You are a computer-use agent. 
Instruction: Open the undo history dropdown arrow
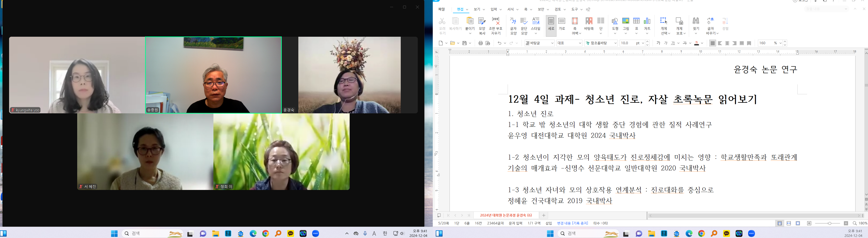[505, 43]
